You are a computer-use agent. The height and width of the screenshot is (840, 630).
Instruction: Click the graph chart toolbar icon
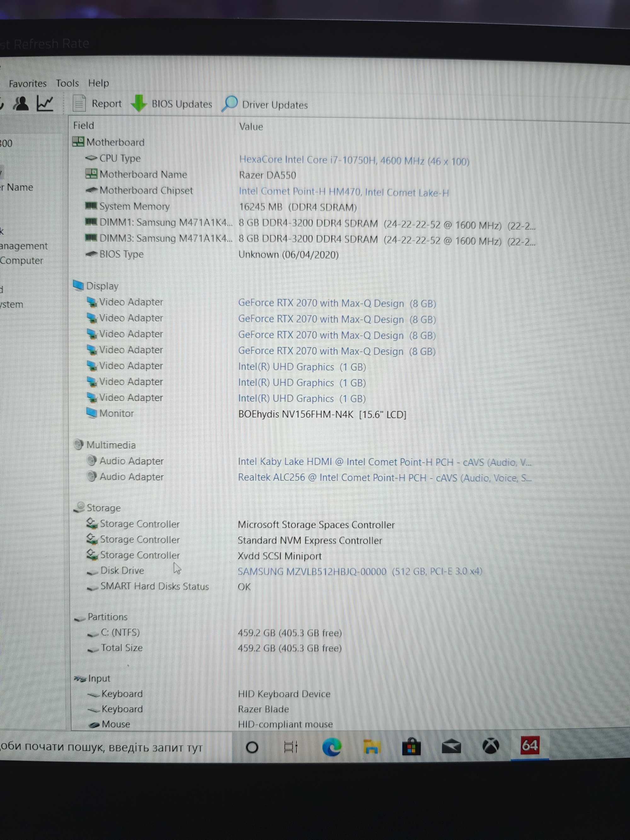point(45,103)
